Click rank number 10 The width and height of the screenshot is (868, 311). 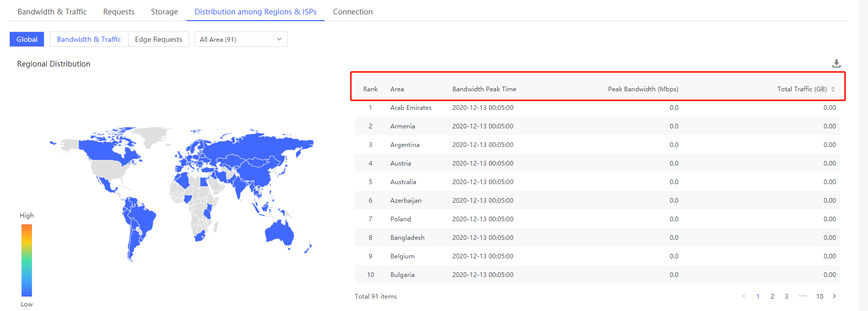pyautogui.click(x=370, y=275)
